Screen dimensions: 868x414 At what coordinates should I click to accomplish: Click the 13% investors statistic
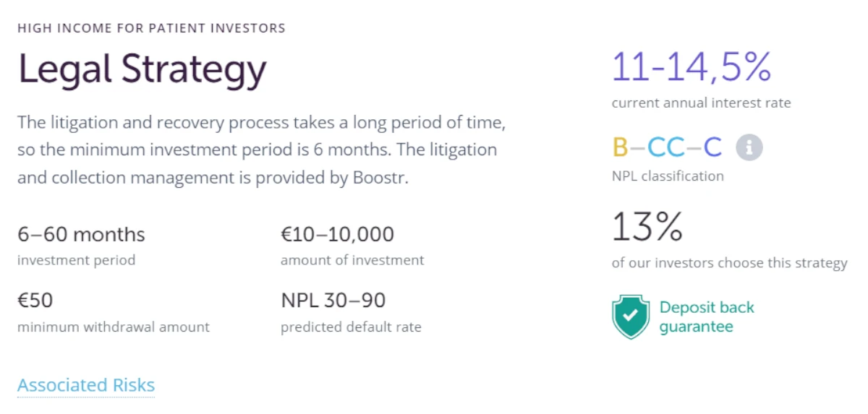click(647, 227)
